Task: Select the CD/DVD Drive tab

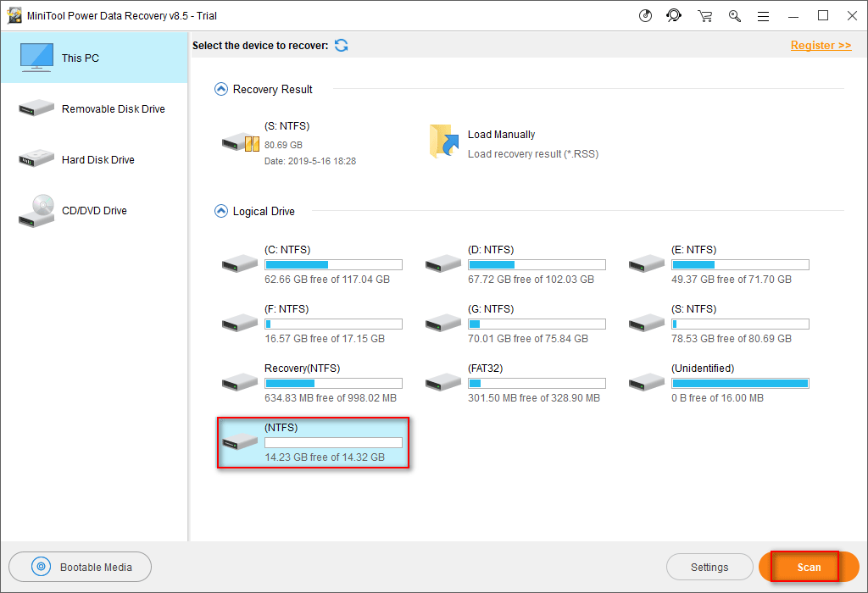Action: tap(94, 210)
